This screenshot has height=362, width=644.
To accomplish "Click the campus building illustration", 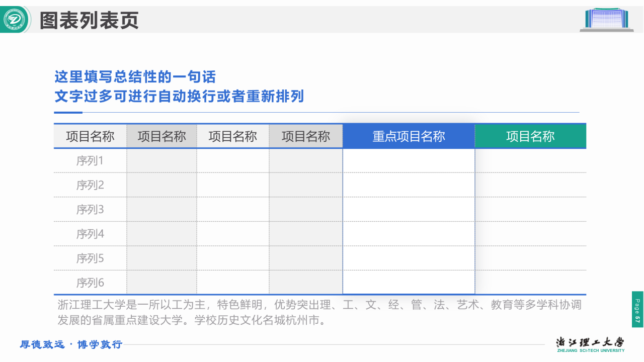I will (606, 20).
